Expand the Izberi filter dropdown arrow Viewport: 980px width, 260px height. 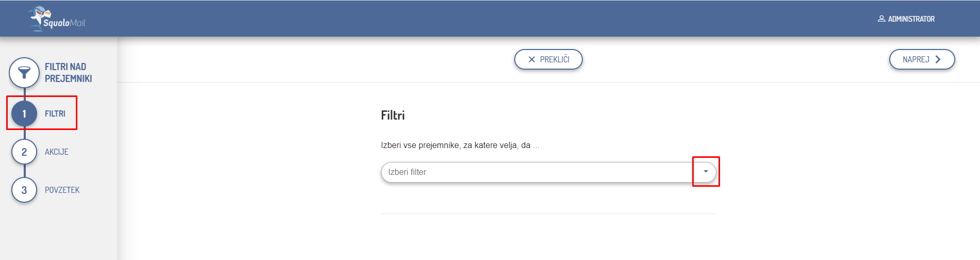706,172
